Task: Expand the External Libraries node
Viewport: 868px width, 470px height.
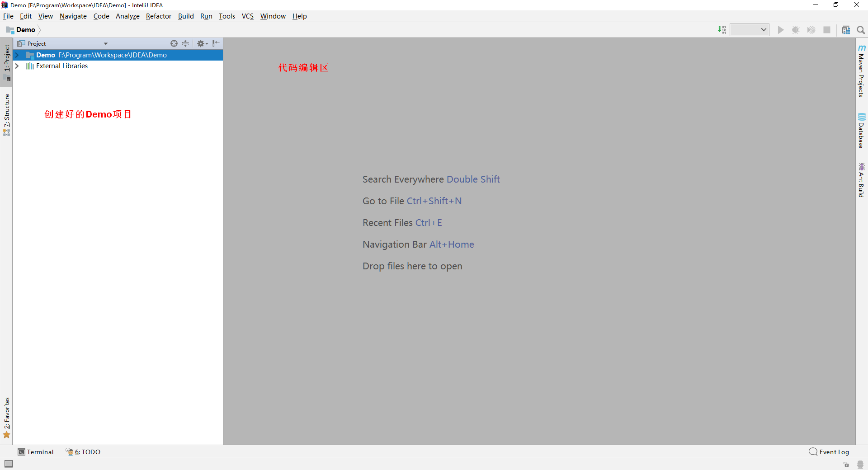Action: (17, 66)
